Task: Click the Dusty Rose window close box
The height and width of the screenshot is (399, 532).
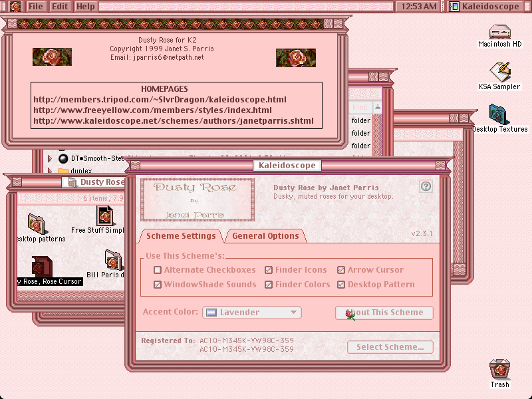Action: tap(17, 182)
